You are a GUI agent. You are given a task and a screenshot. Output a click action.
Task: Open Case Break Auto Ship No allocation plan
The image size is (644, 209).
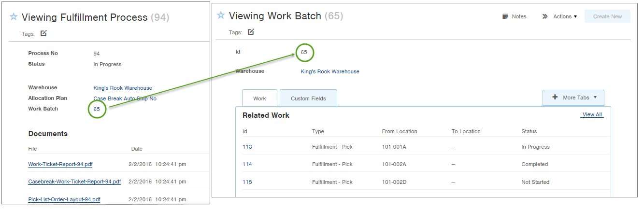[x=125, y=98]
